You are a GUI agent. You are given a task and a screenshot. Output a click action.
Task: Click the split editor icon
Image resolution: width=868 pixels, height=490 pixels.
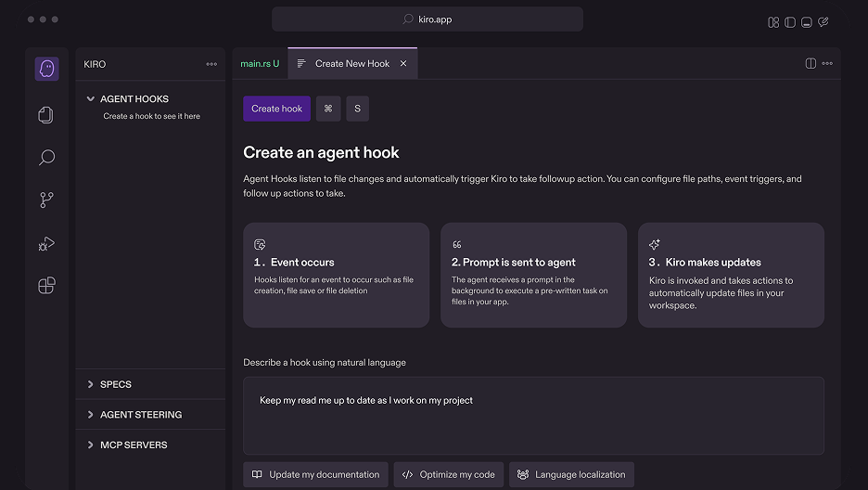point(811,64)
